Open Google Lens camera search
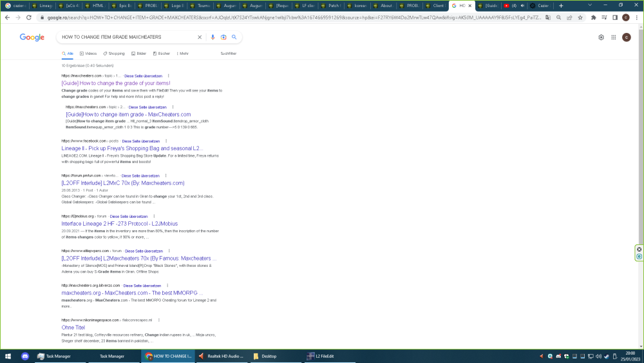 [x=223, y=37]
